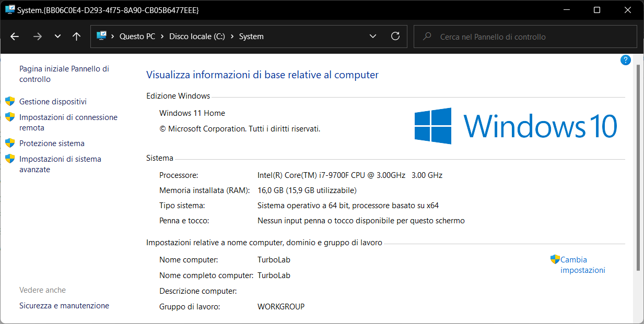The width and height of the screenshot is (644, 324).
Task: Click the vertical scrollbar thumb
Action: click(x=638, y=167)
